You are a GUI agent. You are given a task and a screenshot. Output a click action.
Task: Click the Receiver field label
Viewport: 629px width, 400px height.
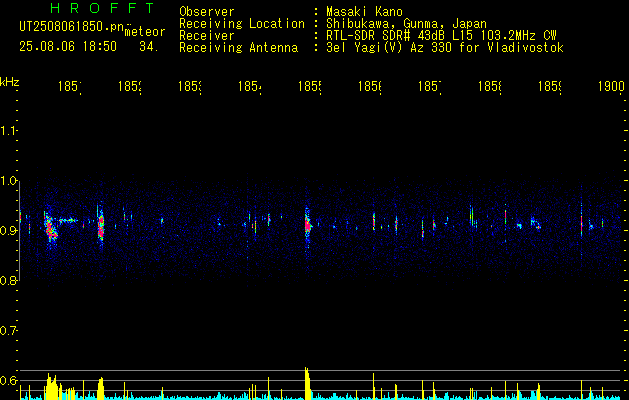207,36
